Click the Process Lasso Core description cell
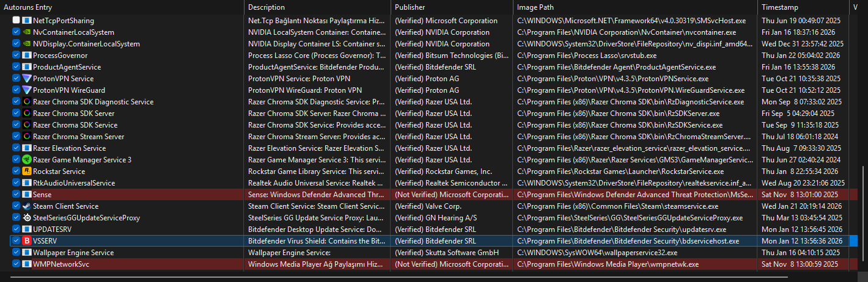 [x=317, y=56]
